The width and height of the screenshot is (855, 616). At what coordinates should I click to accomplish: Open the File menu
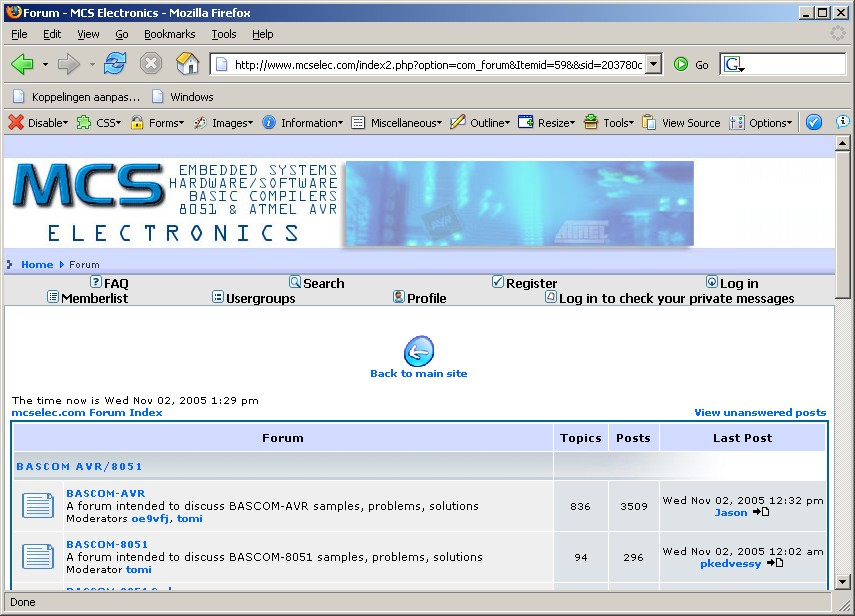[x=19, y=34]
